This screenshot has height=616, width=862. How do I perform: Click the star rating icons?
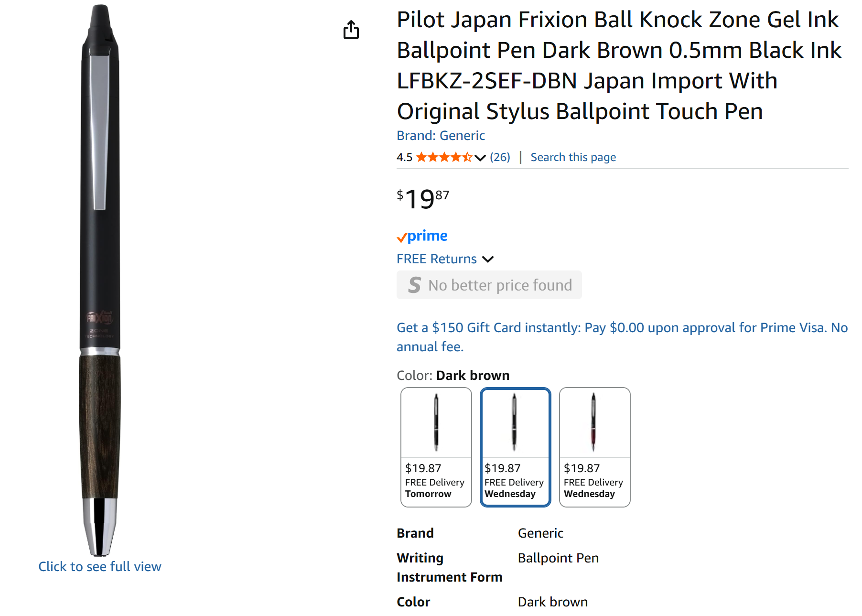coord(444,157)
